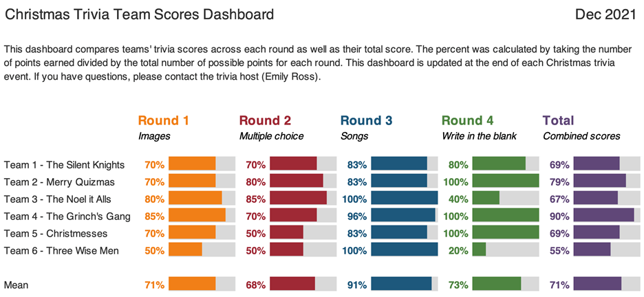Click the Round 1 orange column header
Image resolution: width=644 pixels, height=297 pixels.
164,120
